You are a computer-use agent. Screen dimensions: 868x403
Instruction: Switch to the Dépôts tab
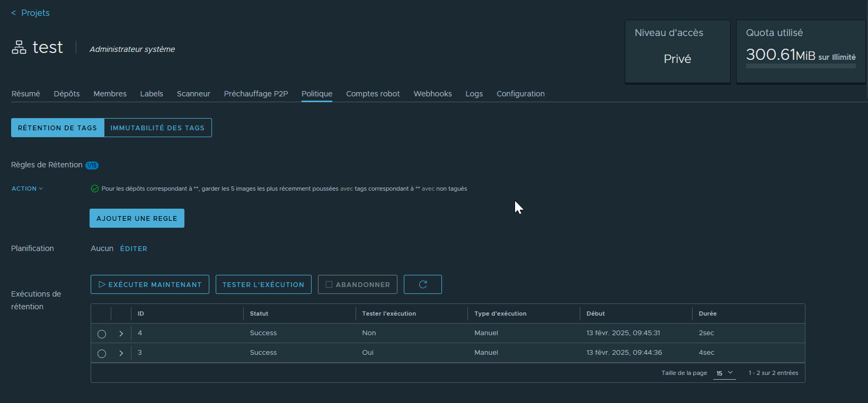67,94
